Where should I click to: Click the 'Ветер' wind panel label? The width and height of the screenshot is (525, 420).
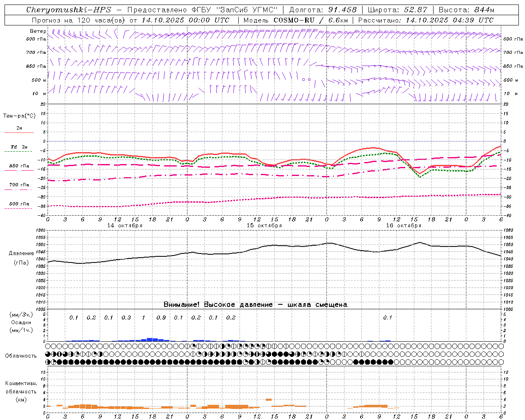(x=38, y=31)
